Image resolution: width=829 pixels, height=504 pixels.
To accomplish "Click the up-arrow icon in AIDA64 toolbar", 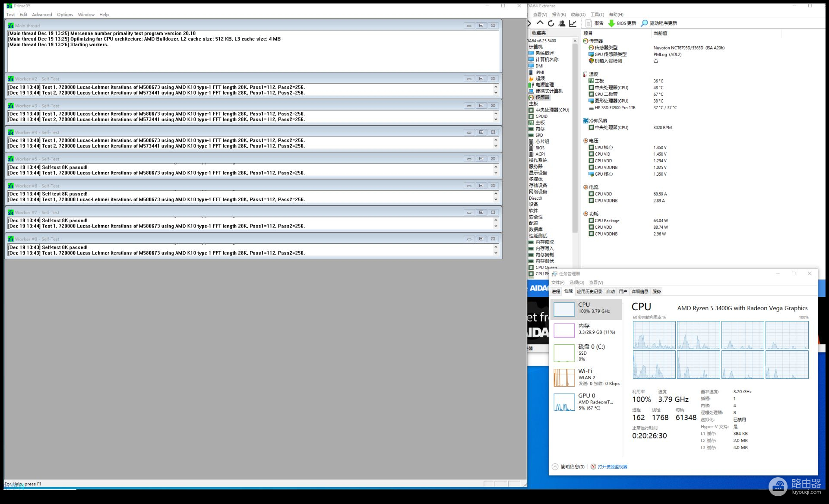I will [540, 23].
